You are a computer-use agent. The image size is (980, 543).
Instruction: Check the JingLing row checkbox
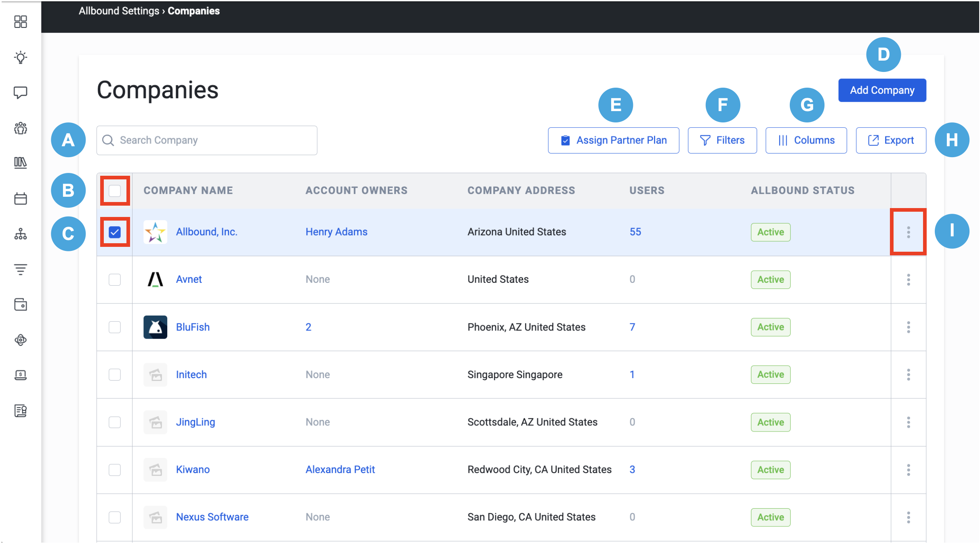pos(115,422)
